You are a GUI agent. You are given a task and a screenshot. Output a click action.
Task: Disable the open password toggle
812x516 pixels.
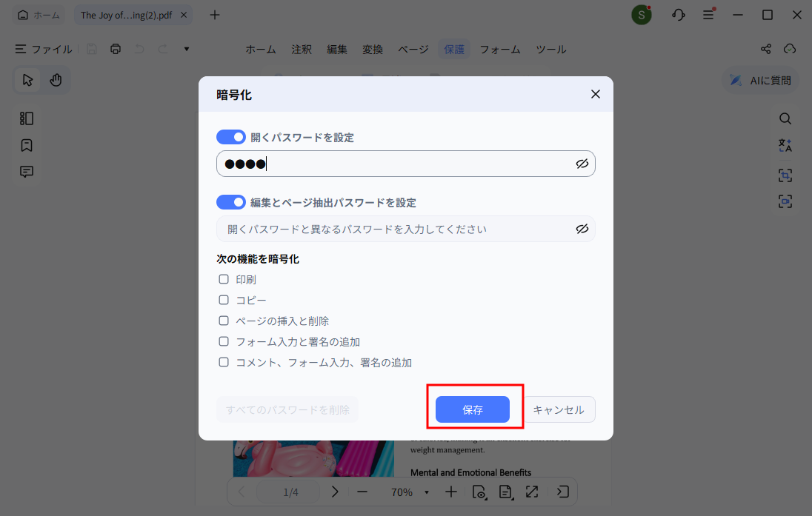[230, 137]
